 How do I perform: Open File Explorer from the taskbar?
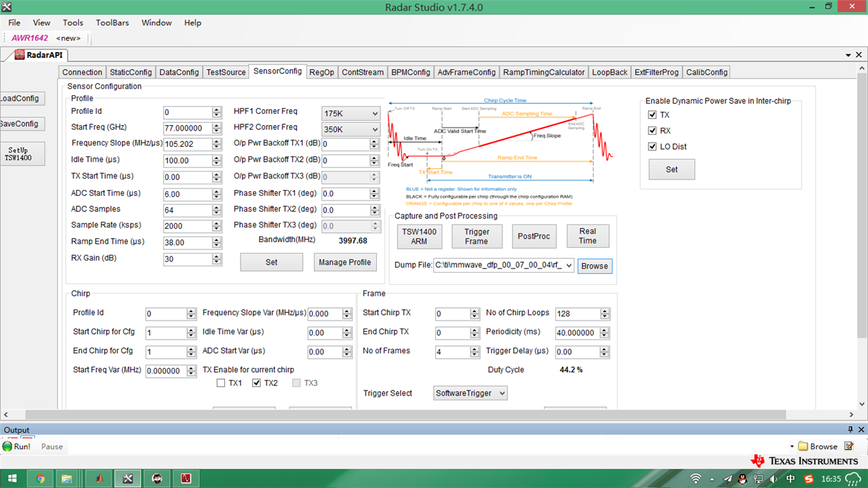pos(67,479)
